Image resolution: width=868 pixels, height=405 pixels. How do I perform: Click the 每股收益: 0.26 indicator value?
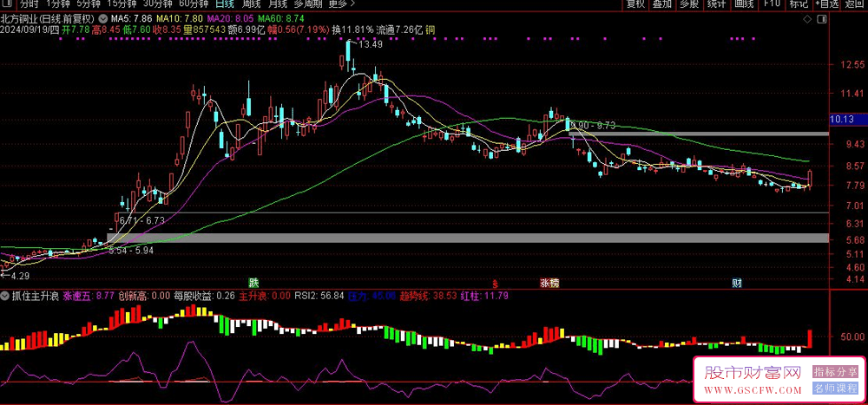pyautogui.click(x=204, y=296)
